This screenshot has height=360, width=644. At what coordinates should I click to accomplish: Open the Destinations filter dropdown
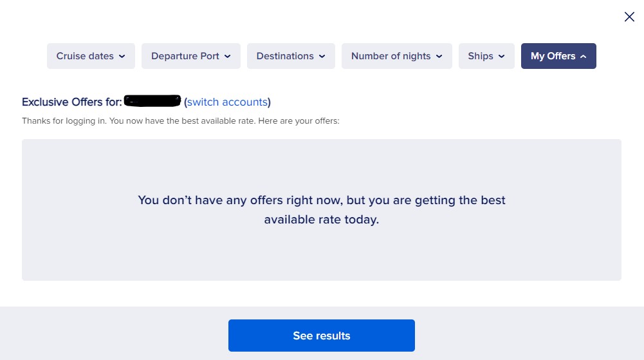click(291, 56)
